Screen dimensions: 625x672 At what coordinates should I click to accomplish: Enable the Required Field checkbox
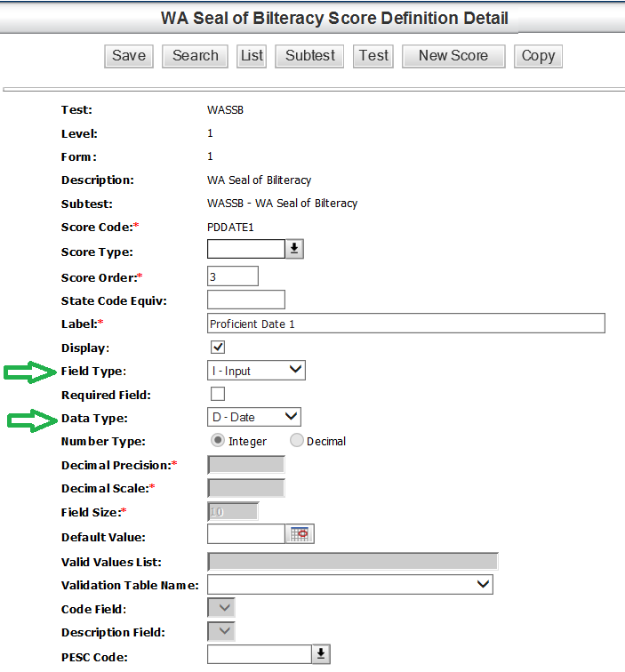coord(218,394)
